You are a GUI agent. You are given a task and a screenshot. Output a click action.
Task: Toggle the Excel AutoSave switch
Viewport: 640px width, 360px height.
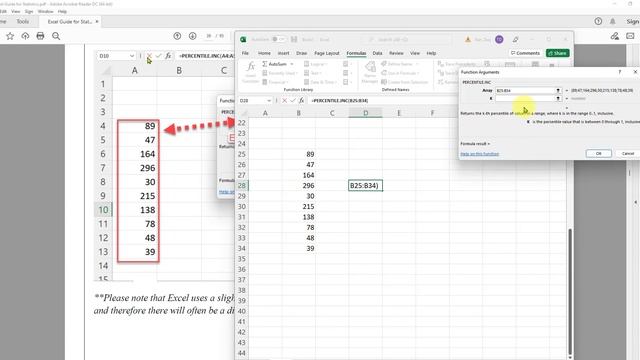(x=279, y=39)
